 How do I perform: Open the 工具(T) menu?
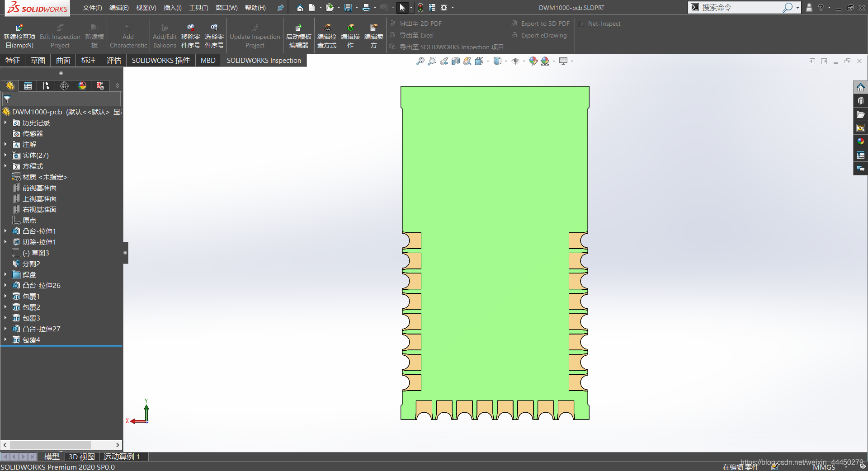198,8
